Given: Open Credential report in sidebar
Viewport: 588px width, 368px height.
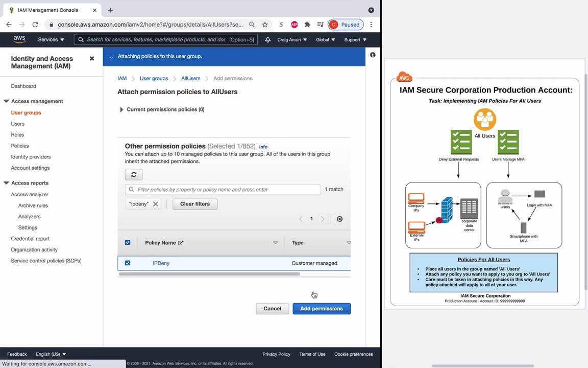Looking at the screenshot, I should 31,239.
